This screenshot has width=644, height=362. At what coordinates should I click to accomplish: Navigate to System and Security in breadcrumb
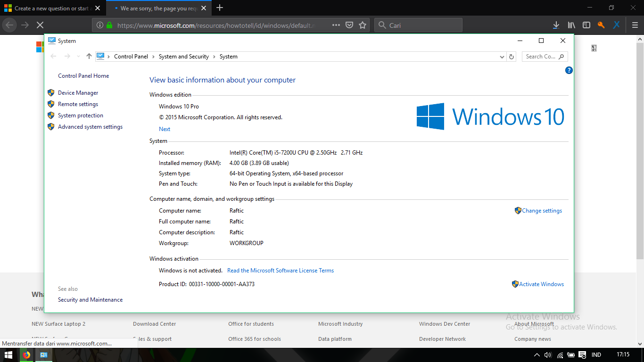pos(183,56)
